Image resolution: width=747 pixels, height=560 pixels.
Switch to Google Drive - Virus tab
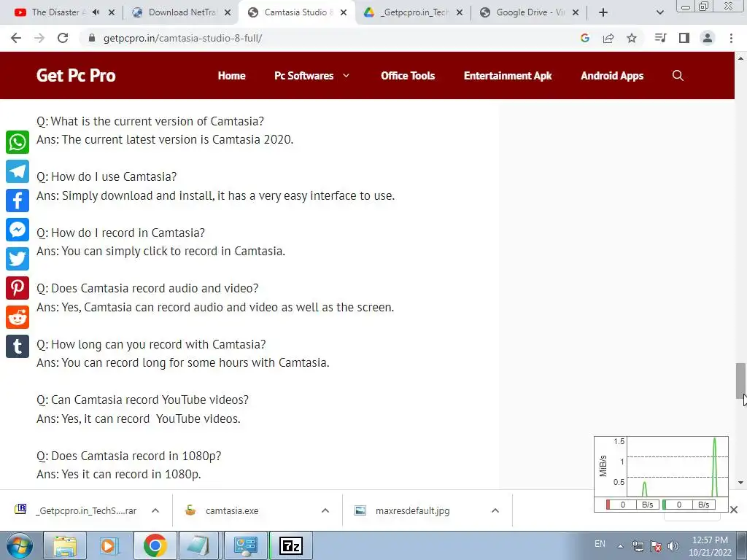point(530,12)
